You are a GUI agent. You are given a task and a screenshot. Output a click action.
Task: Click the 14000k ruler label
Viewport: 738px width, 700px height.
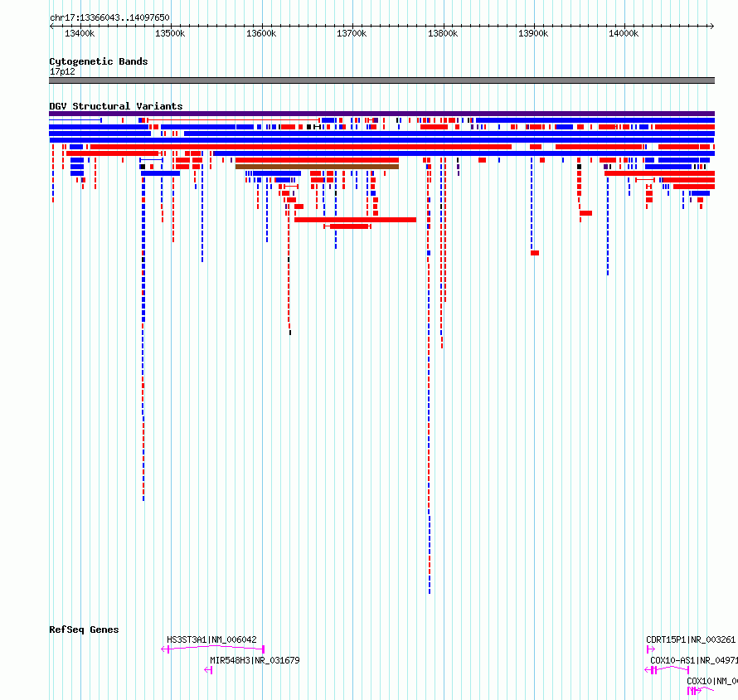coord(624,33)
